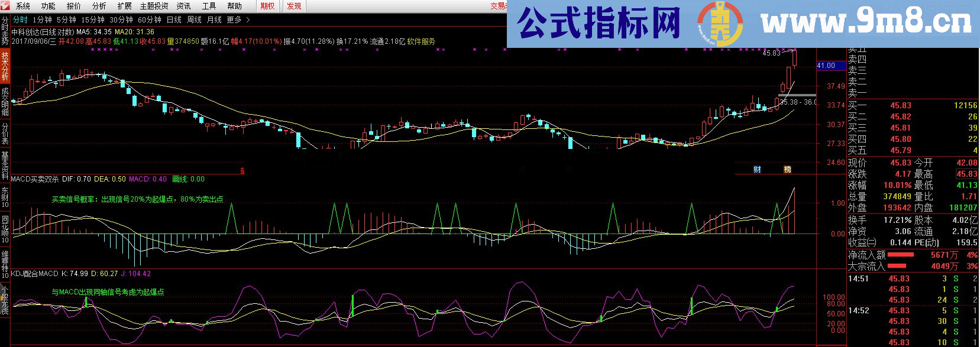
Task: Open the 维赛特10 side tab
Action: click(x=5, y=264)
